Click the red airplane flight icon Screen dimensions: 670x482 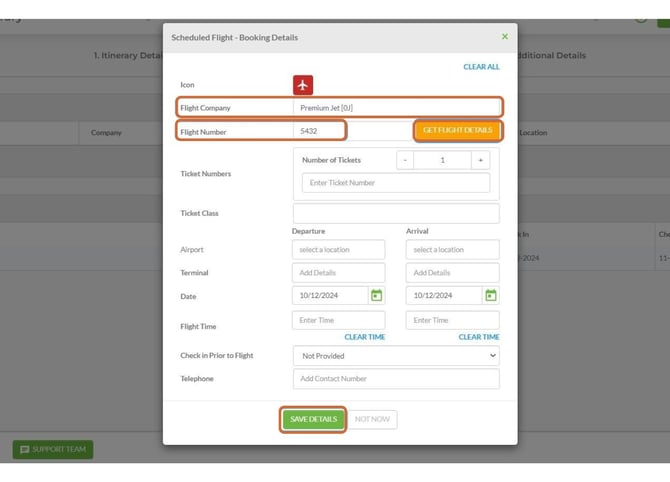303,85
